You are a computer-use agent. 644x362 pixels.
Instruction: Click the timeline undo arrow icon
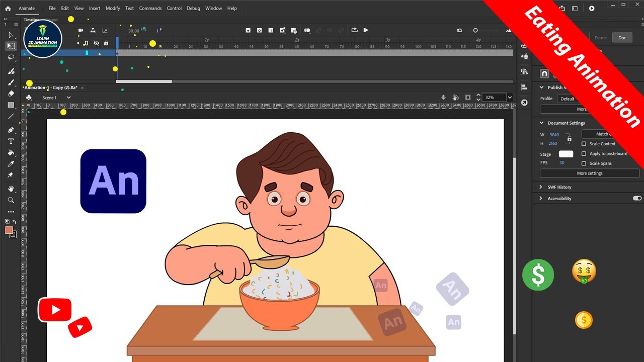459,31
